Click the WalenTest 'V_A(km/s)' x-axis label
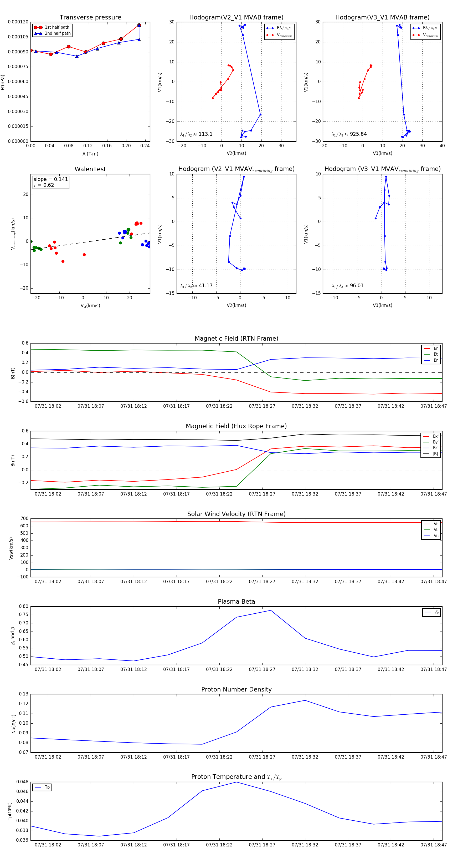Screen dimensions: 473x868 click(90, 306)
